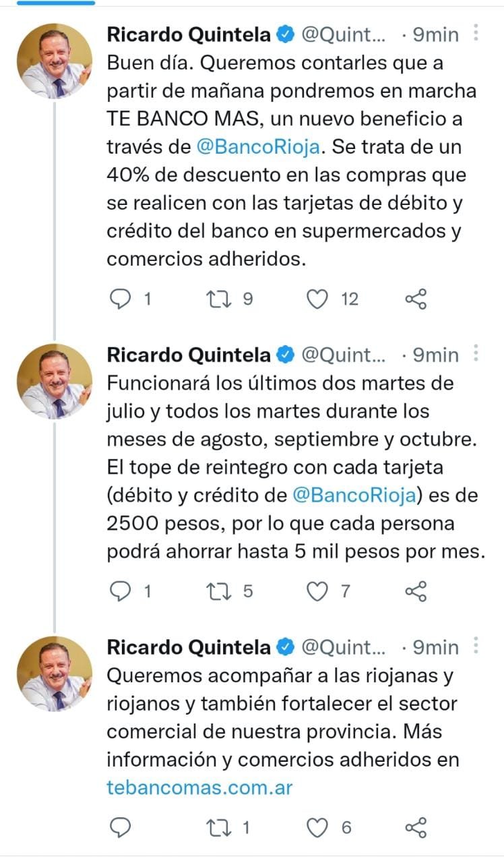Open the Ricardo Quintela name on third tweet

[x=189, y=647]
